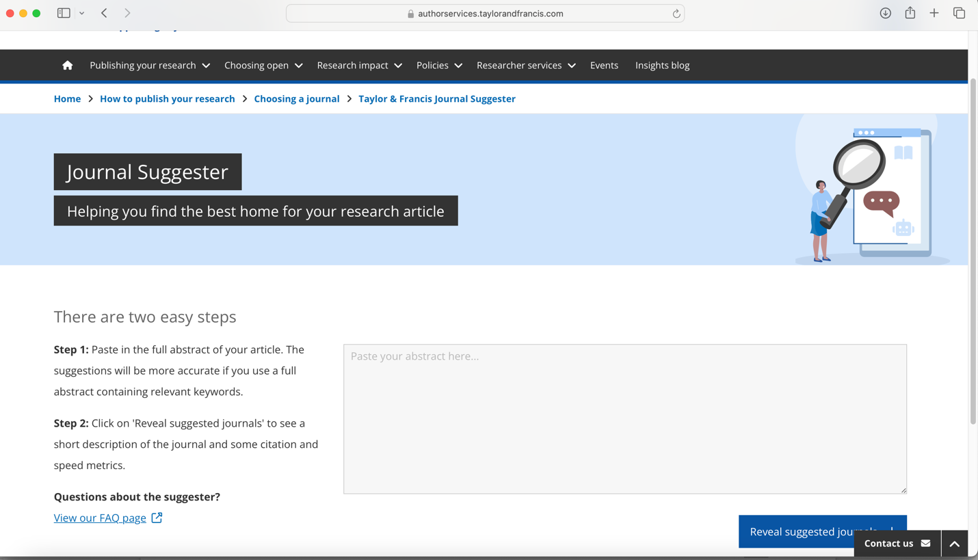Toggle the Safari sidebar icon
This screenshot has width=978, height=560.
pyautogui.click(x=63, y=12)
